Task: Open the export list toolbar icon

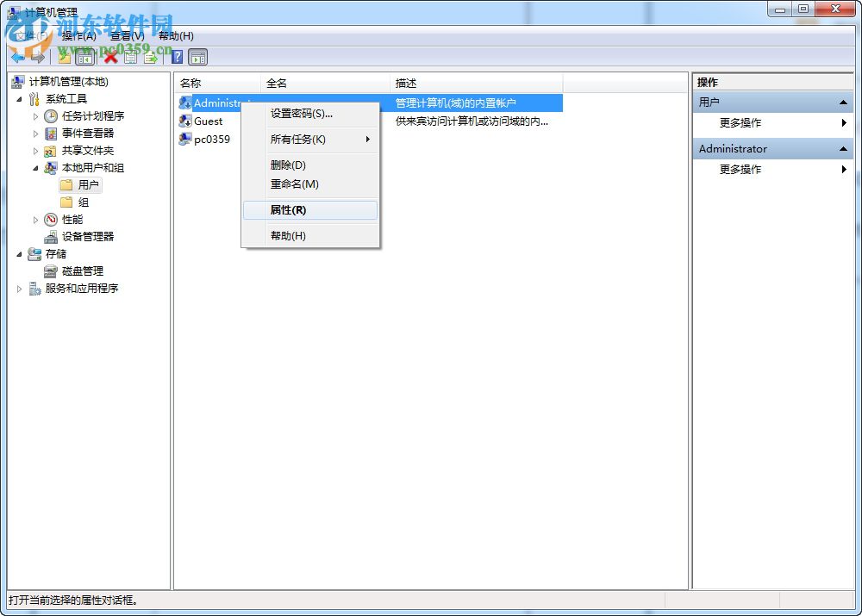Action: tap(151, 57)
